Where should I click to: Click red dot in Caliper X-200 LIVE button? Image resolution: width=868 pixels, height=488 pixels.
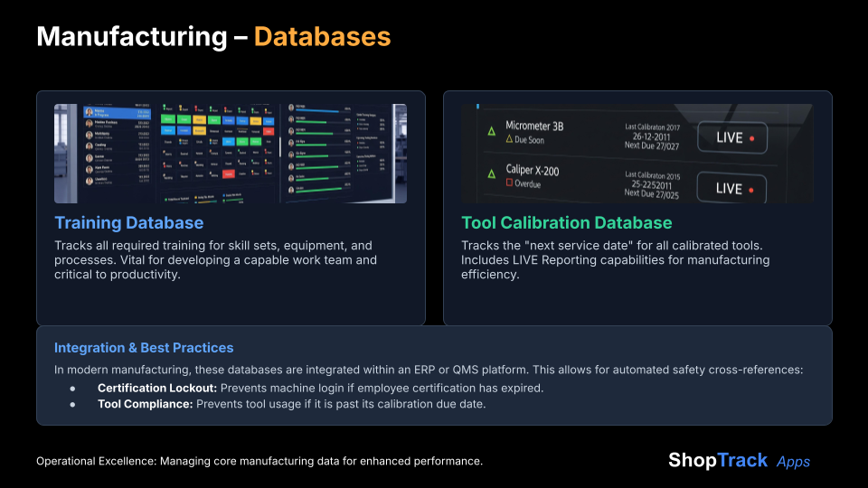(x=751, y=190)
